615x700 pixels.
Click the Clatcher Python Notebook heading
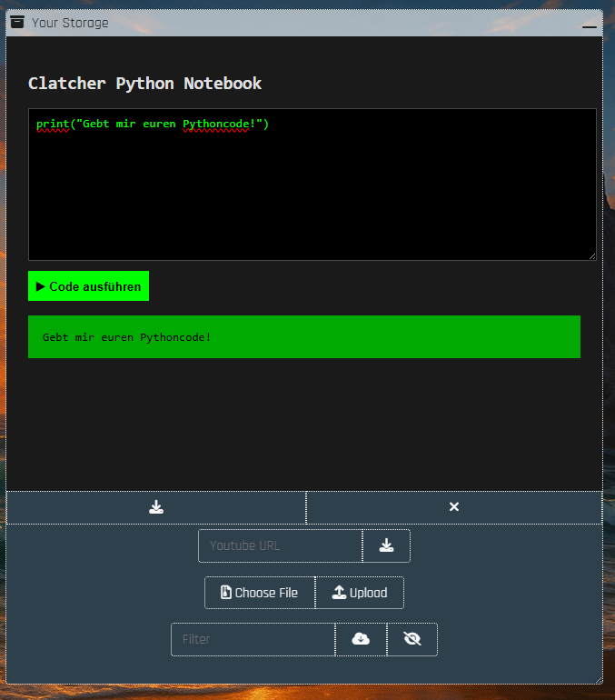145,84
